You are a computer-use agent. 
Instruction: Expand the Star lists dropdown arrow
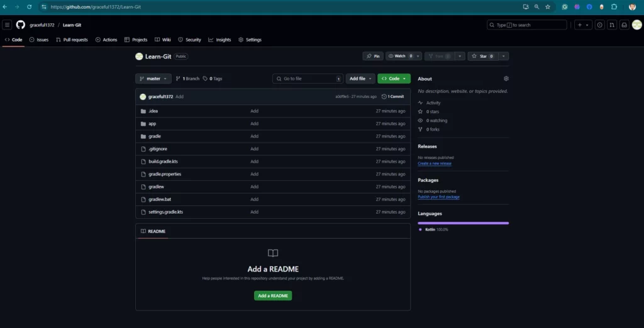click(504, 57)
